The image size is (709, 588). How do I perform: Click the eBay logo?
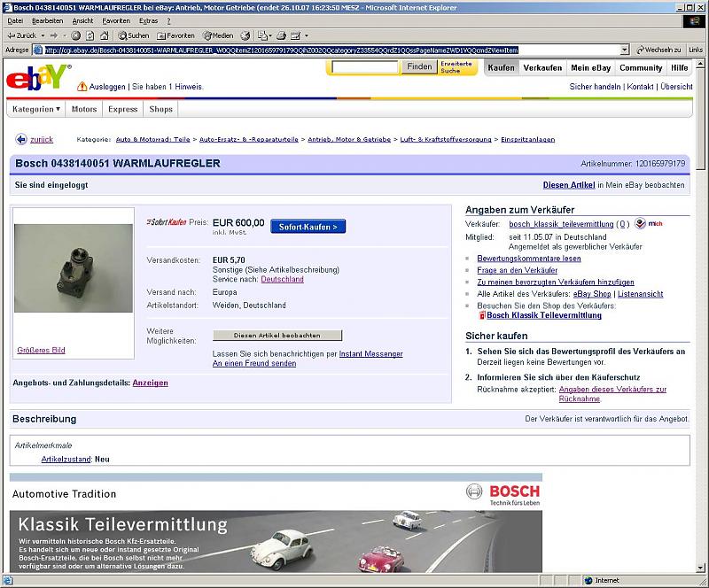point(38,77)
